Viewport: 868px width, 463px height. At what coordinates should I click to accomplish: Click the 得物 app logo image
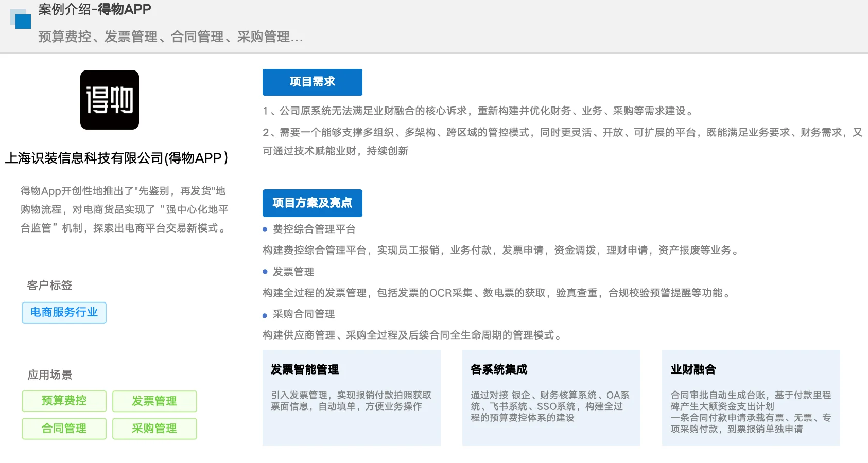(x=110, y=100)
